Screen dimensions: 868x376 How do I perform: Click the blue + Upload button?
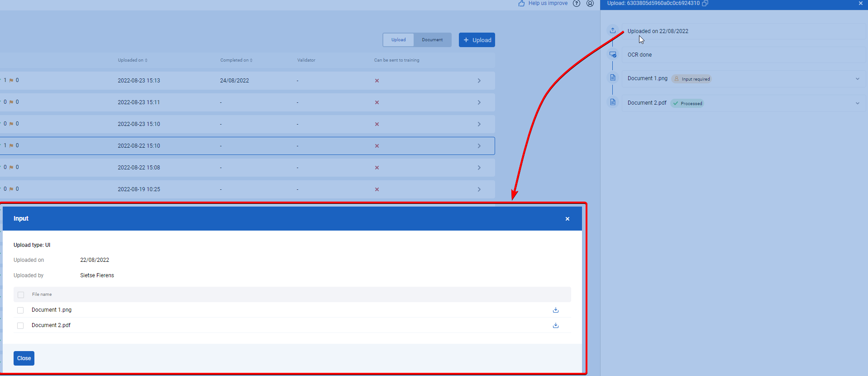click(x=477, y=40)
